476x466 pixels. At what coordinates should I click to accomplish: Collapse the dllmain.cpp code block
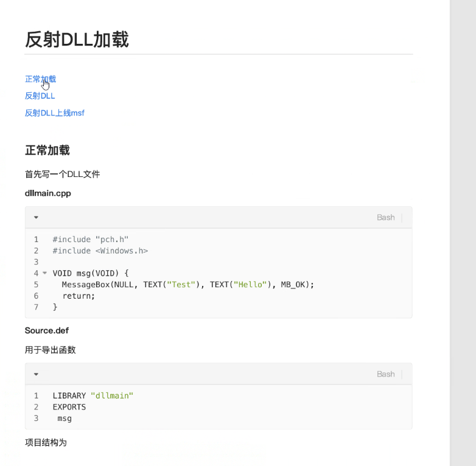[x=36, y=217]
